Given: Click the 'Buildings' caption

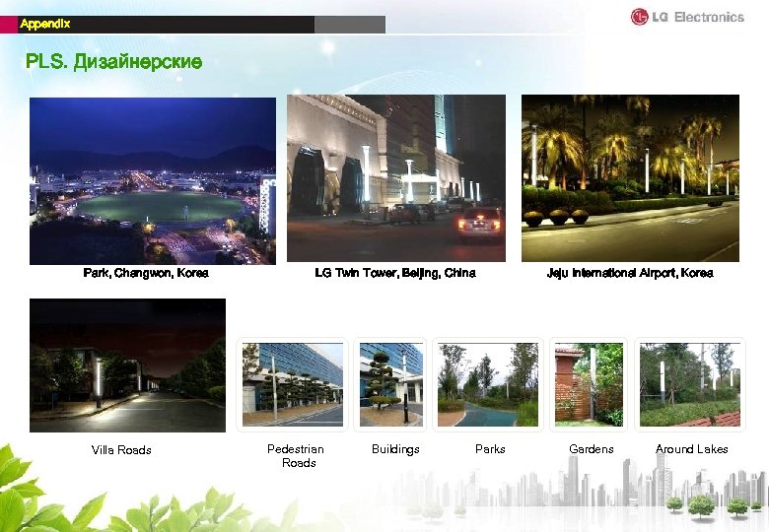Looking at the screenshot, I should (395, 449).
